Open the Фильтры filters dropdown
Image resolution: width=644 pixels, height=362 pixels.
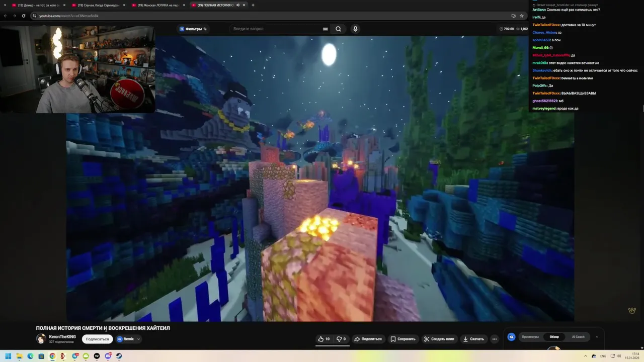point(193,29)
